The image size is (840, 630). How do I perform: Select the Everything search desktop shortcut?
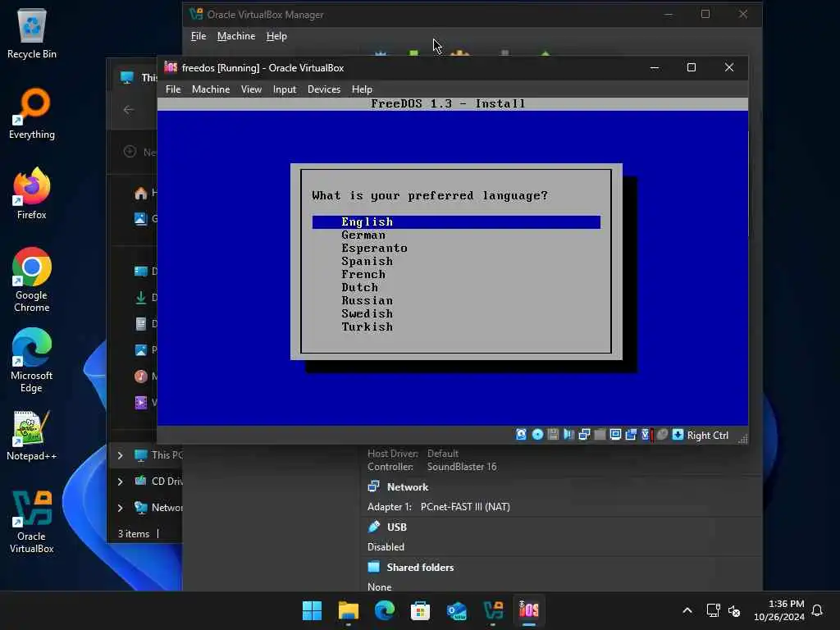[32, 113]
